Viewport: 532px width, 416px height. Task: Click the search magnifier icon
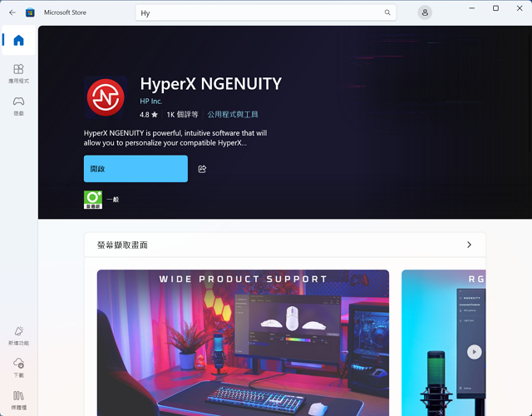387,12
